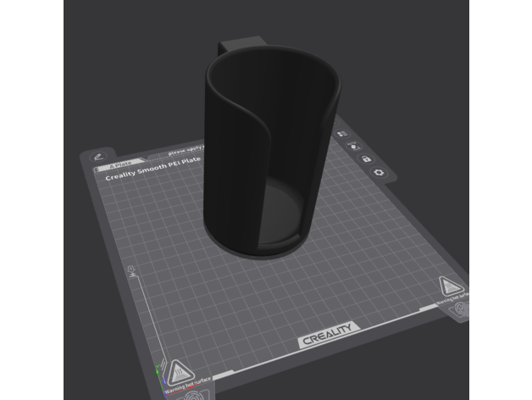Toggle the plate lock icon

366,158
